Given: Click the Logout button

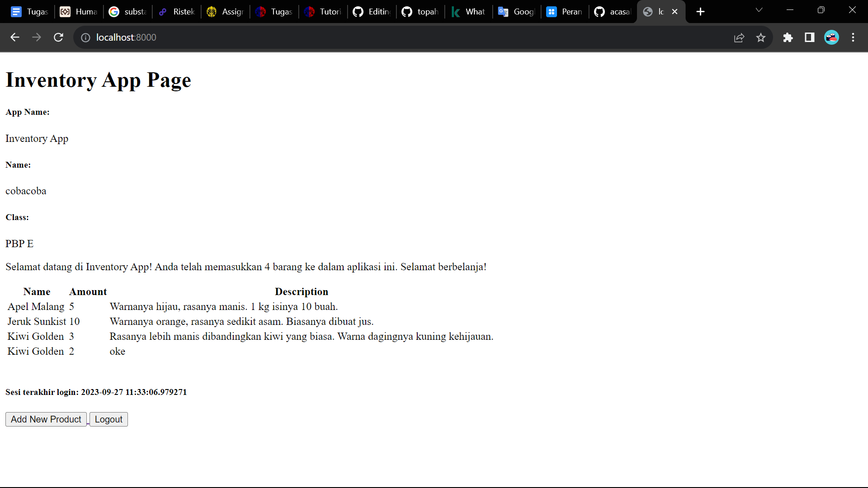Looking at the screenshot, I should (x=108, y=419).
